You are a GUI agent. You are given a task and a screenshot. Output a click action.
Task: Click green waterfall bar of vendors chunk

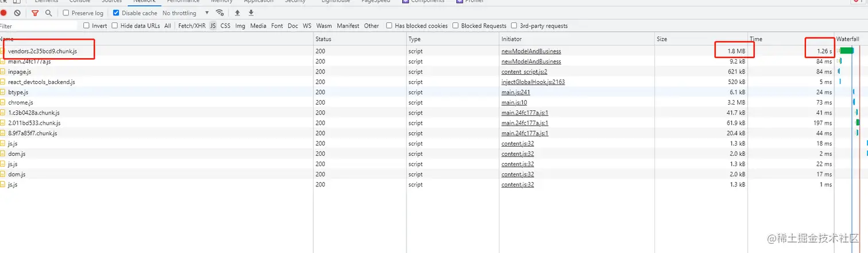click(x=846, y=51)
